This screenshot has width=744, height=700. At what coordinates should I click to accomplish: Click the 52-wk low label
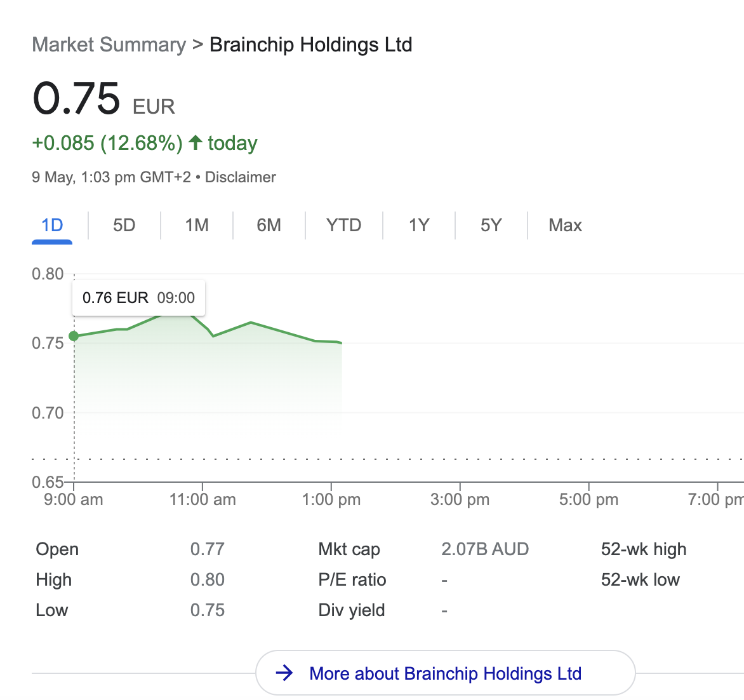point(640,580)
